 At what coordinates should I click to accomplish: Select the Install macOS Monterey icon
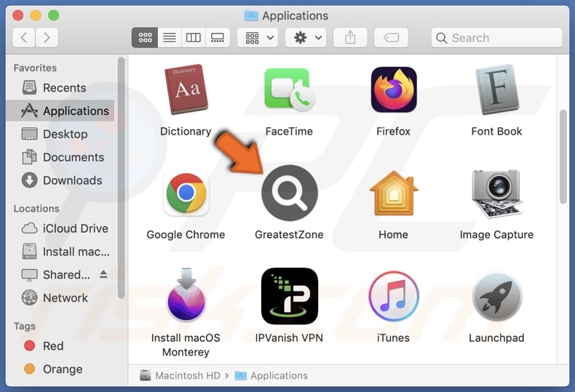click(186, 295)
